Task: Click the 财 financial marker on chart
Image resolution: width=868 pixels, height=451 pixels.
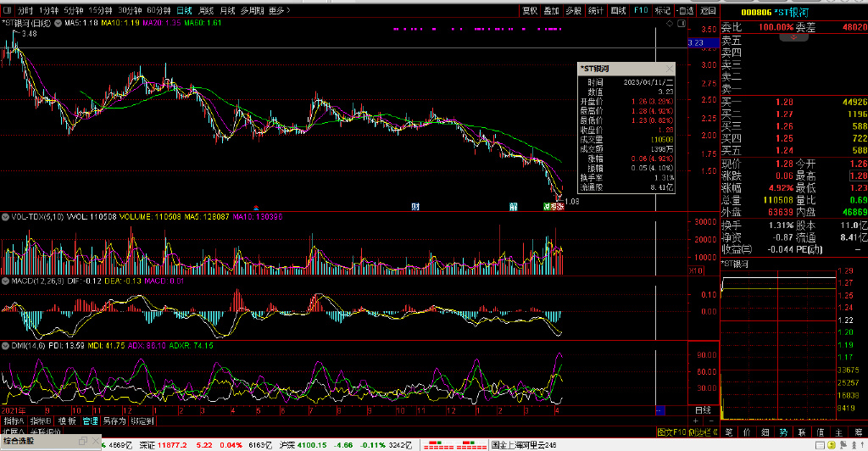Action: tap(415, 206)
